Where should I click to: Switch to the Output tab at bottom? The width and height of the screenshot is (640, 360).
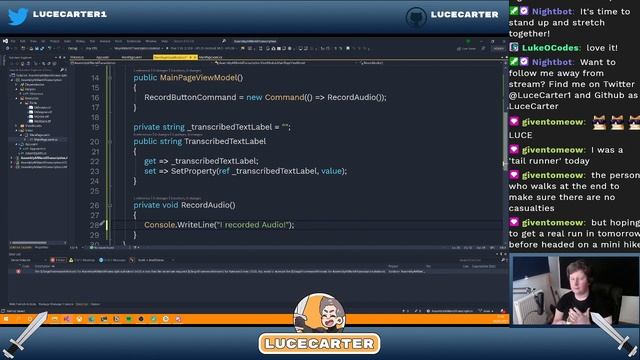point(95,304)
